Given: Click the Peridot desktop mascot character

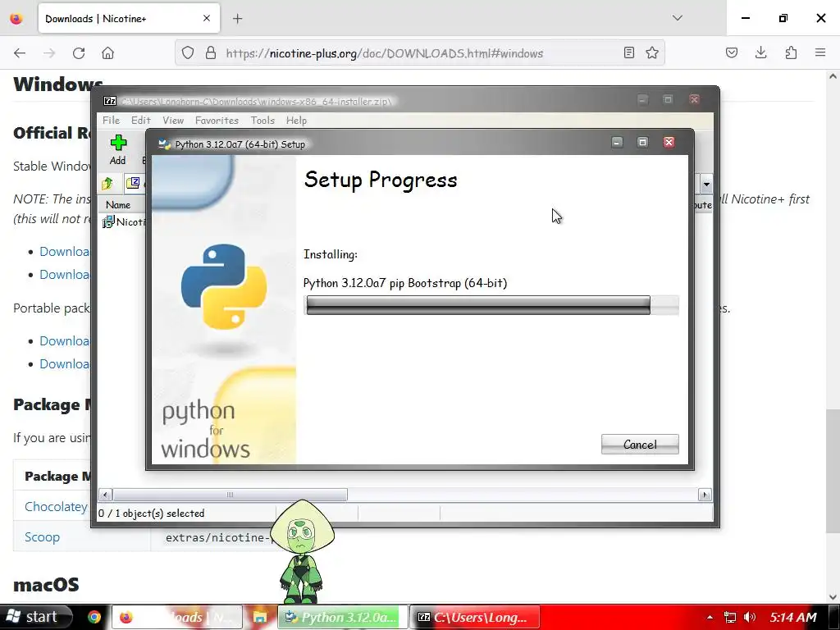Looking at the screenshot, I should coord(302,552).
